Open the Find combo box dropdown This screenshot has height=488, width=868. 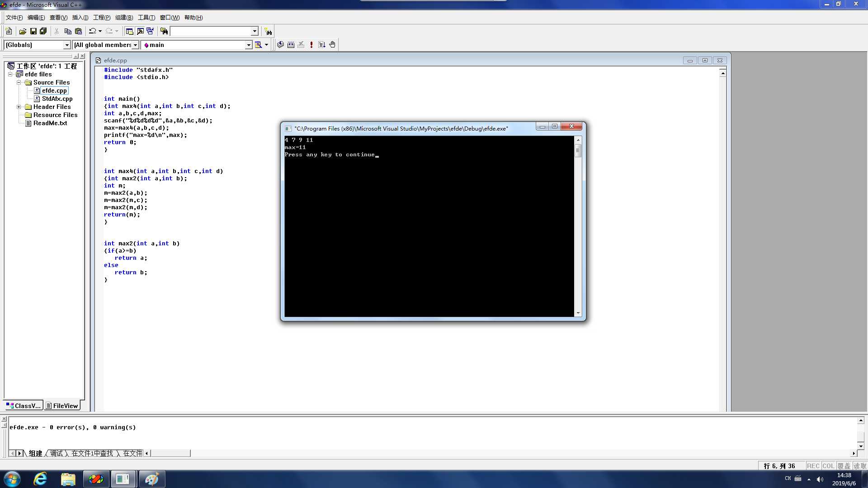(255, 31)
